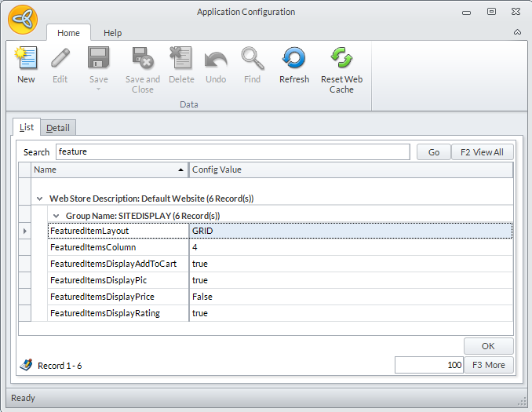Collapse the Web Store Description group

point(40,199)
